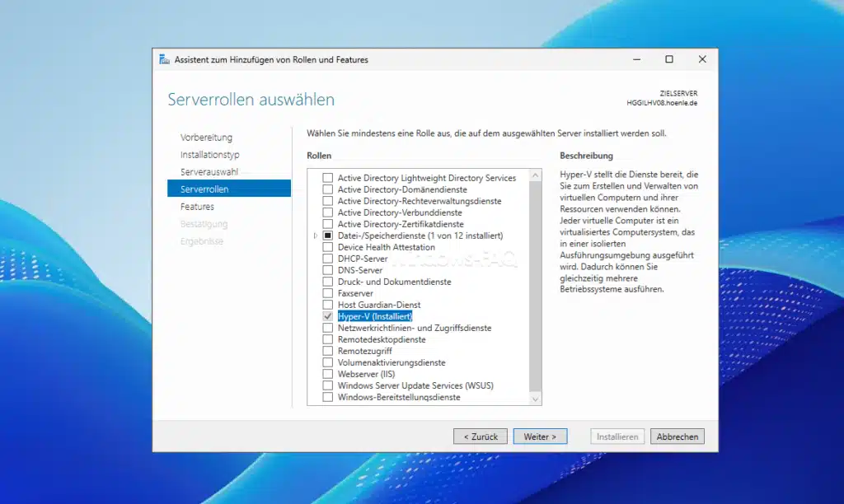Select the Windows-Bereitstellungsdienste checkbox

(327, 396)
